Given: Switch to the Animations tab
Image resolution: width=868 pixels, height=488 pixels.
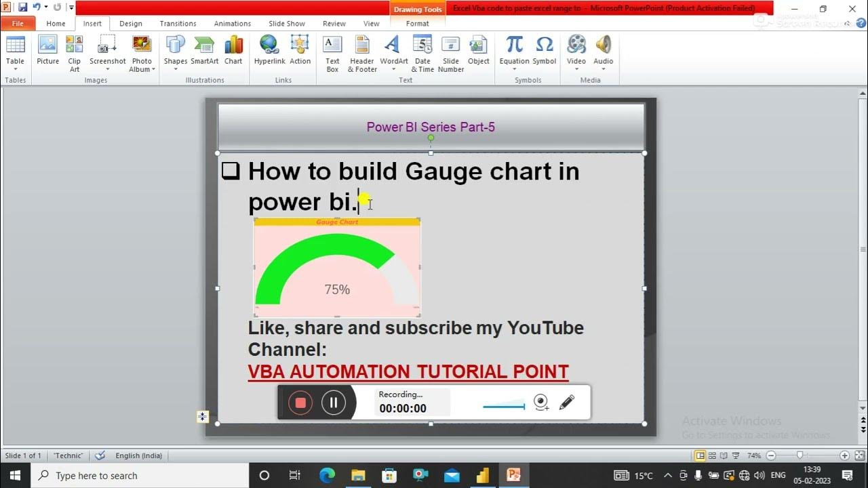Looking at the screenshot, I should point(232,23).
